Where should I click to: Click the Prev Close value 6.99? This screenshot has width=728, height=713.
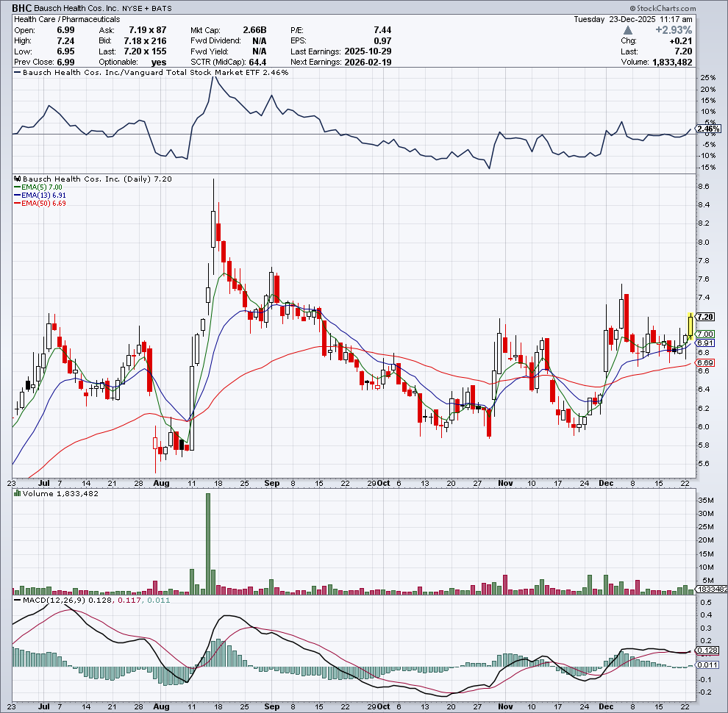(65, 62)
